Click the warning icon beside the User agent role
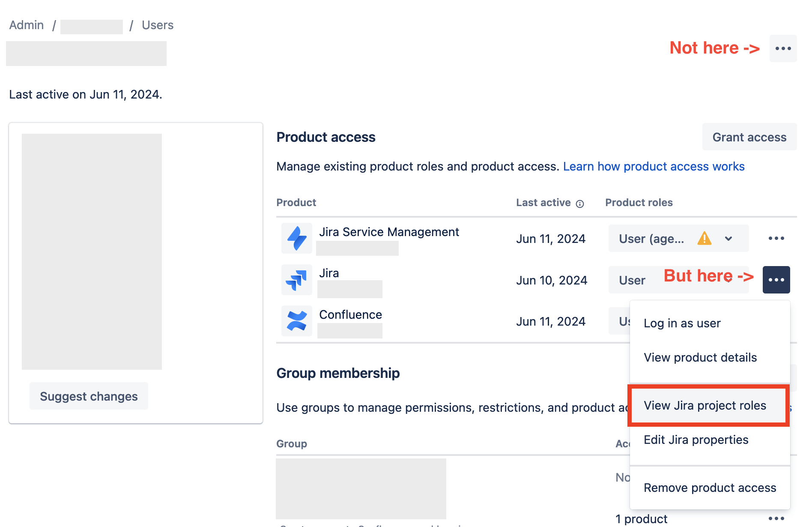The height and width of the screenshot is (527, 812). pyautogui.click(x=705, y=238)
